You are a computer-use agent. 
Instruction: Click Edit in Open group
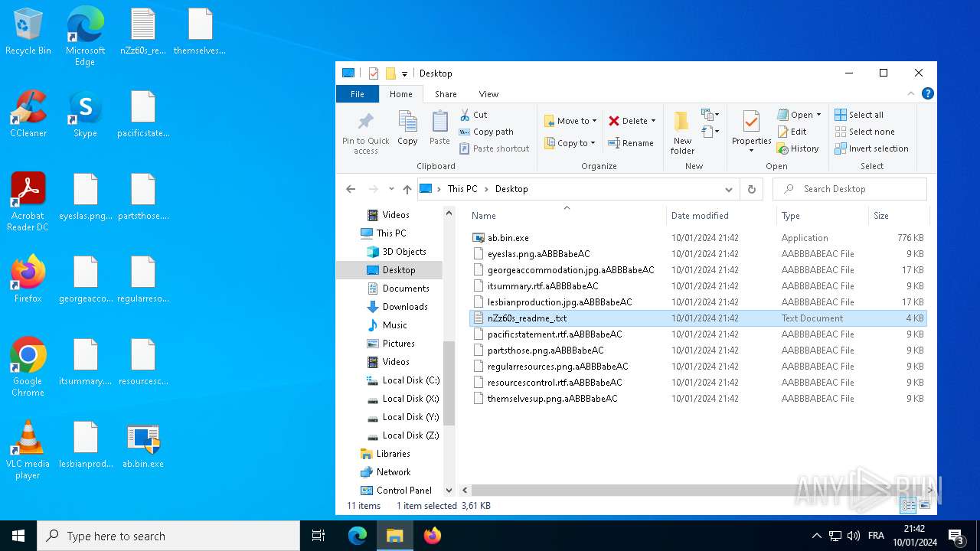point(792,132)
